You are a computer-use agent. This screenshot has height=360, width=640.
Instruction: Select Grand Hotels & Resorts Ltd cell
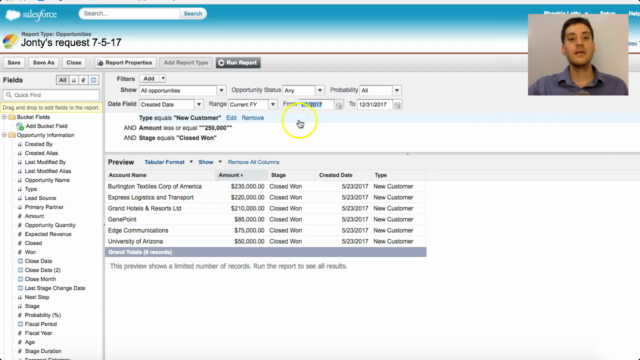(x=144, y=209)
